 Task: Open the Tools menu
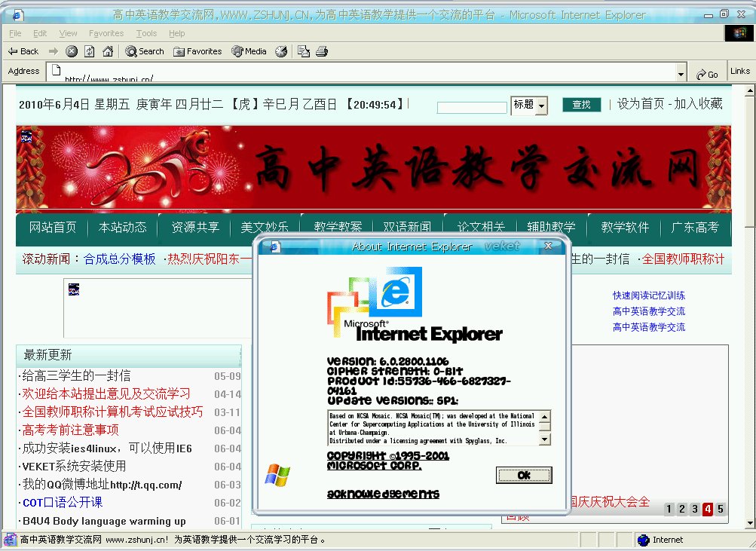(x=146, y=33)
